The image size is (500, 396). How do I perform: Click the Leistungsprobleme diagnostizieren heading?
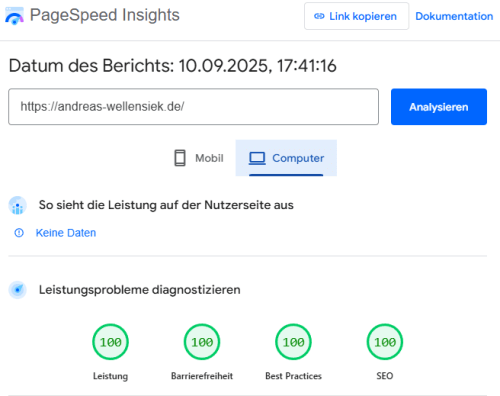click(x=139, y=290)
